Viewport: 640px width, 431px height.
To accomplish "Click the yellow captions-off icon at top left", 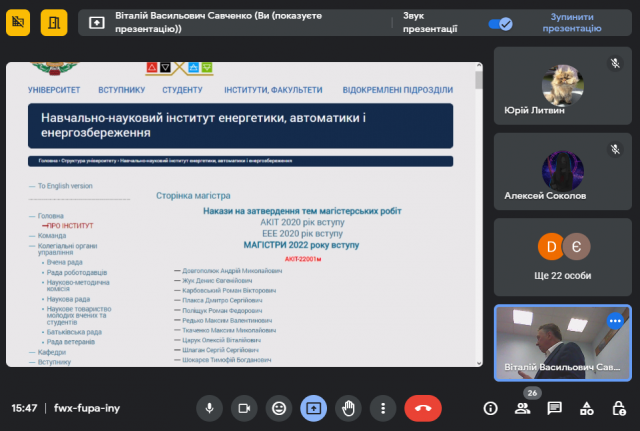I will click(18, 22).
